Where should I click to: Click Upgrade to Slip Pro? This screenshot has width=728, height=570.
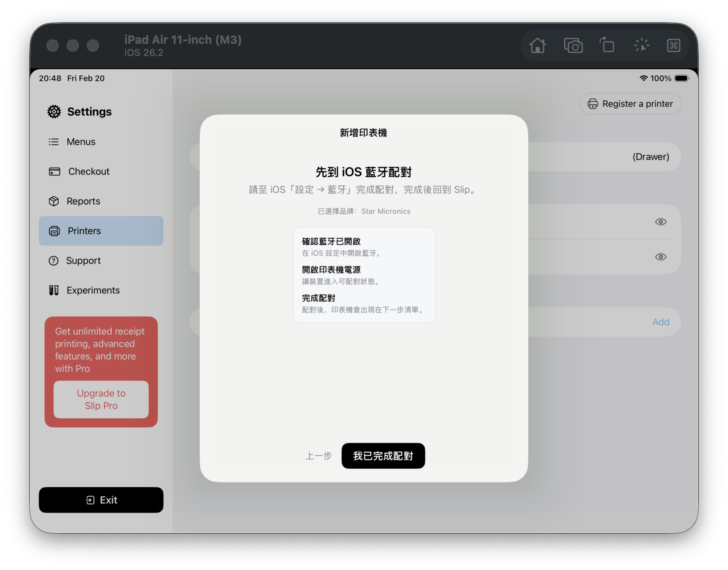pos(101,399)
